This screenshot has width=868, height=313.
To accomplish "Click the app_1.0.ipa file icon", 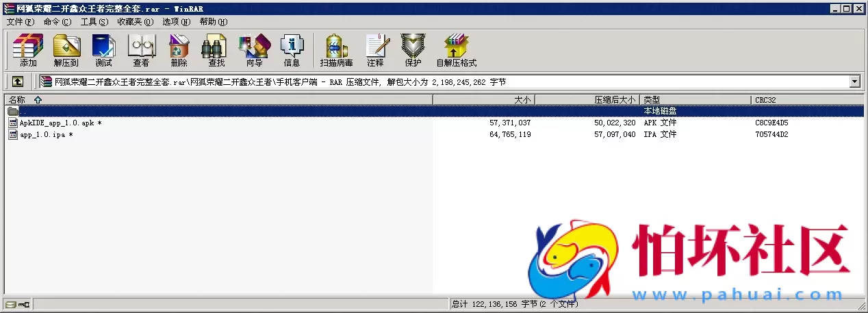I will 13,134.
